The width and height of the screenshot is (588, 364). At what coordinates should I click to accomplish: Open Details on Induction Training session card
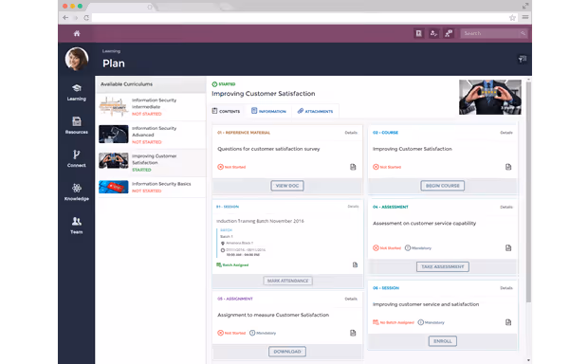pyautogui.click(x=353, y=207)
